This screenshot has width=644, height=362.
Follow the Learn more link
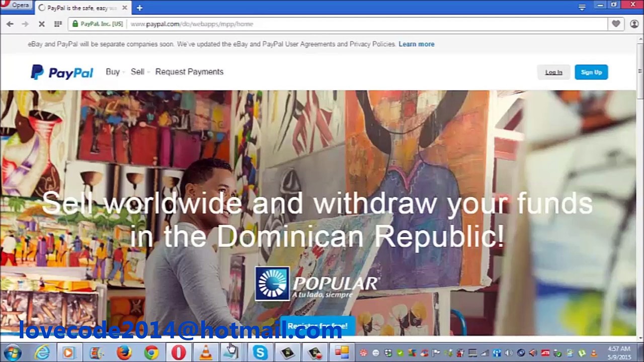click(x=417, y=44)
